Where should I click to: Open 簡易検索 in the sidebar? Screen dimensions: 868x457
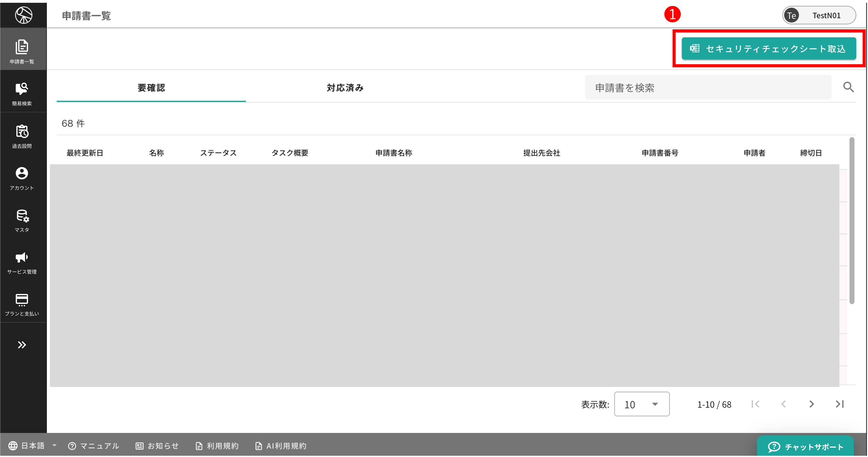coord(22,93)
